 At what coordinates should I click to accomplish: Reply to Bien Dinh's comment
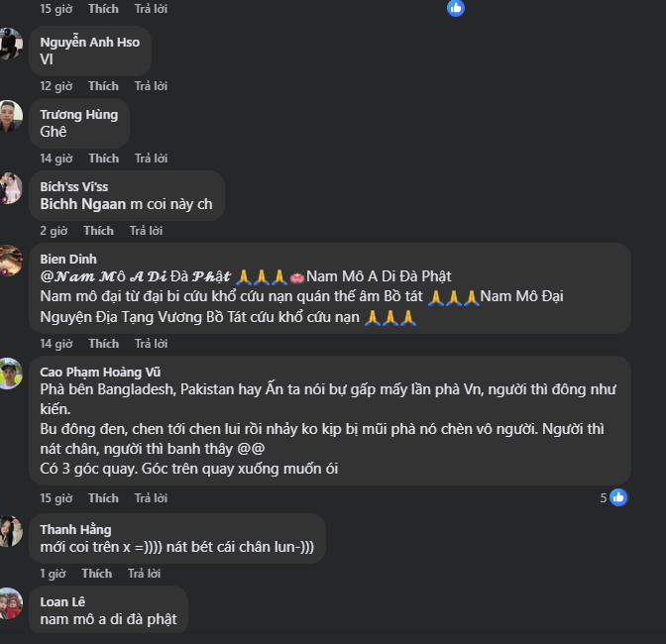click(151, 344)
